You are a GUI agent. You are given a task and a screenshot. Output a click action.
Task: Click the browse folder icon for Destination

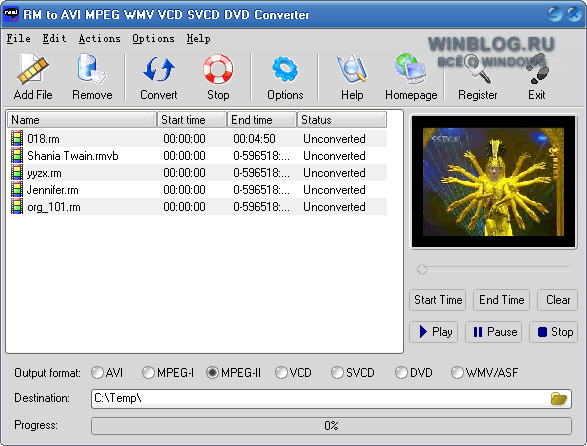559,398
